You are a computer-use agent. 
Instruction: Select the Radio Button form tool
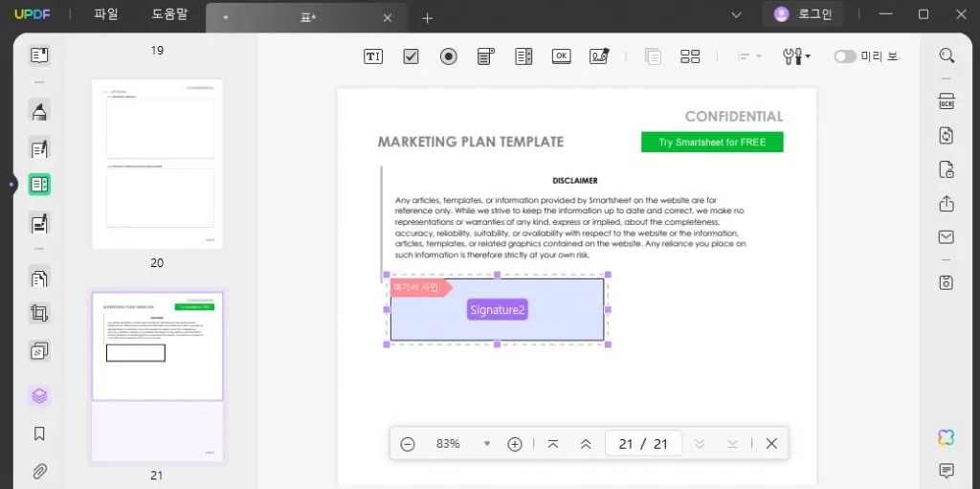448,56
